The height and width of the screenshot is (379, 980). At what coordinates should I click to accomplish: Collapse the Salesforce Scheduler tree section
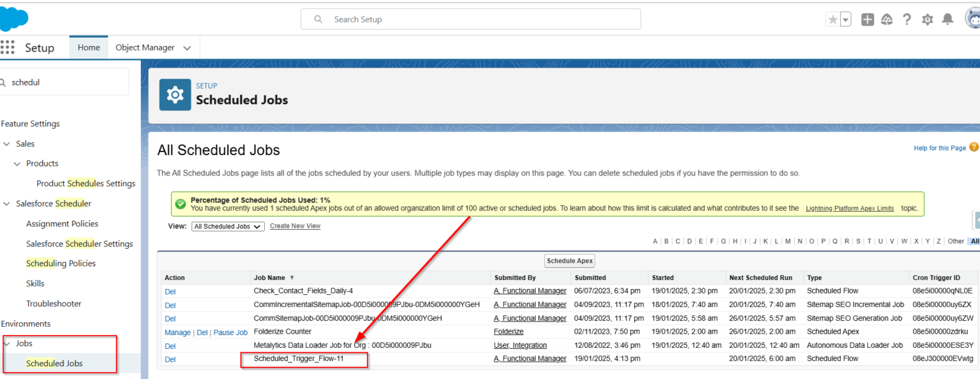click(x=7, y=204)
